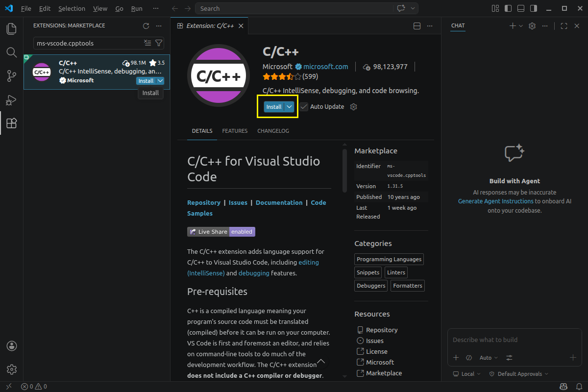
Task: Clear extensions search results
Action: (147, 43)
